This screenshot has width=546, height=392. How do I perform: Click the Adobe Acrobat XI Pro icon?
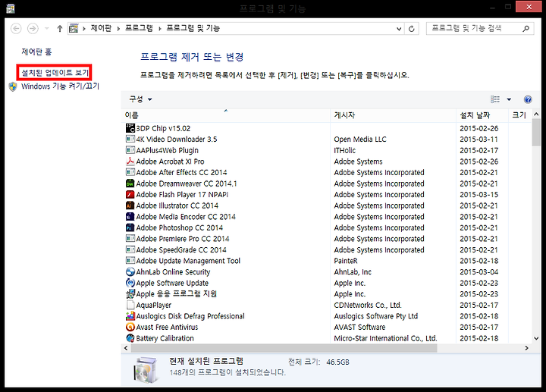130,162
